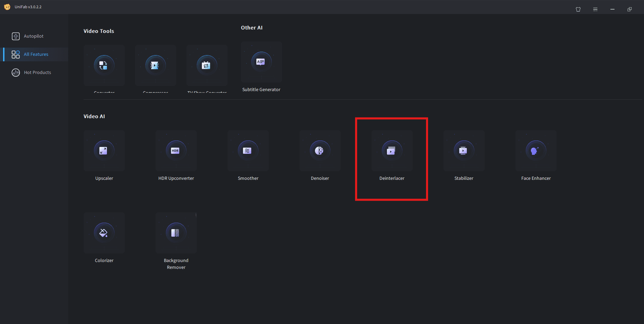Click the skin theme shirt icon

578,9
